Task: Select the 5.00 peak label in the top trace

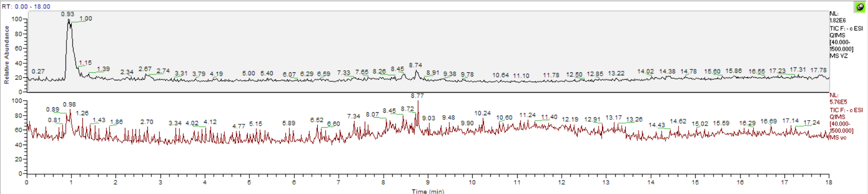Action: pos(248,73)
